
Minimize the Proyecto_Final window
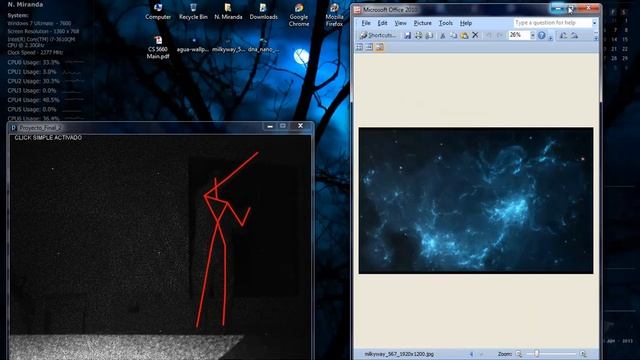tap(270, 126)
